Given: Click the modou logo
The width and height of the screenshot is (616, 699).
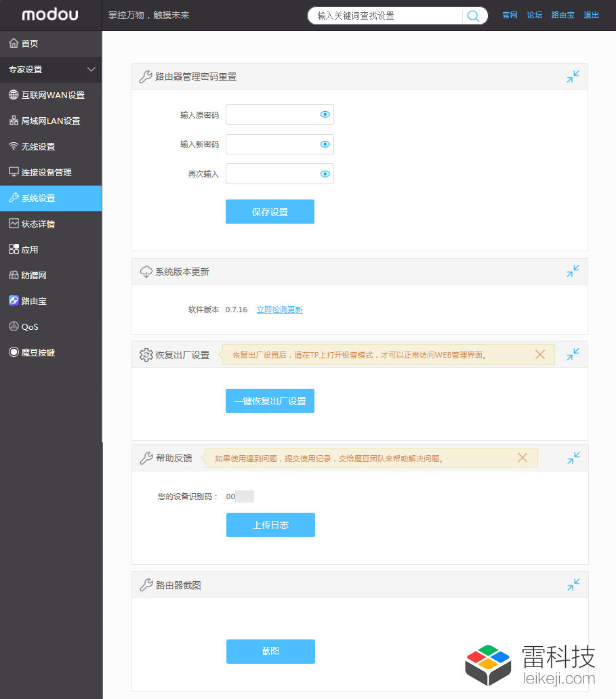Looking at the screenshot, I should click(x=50, y=15).
